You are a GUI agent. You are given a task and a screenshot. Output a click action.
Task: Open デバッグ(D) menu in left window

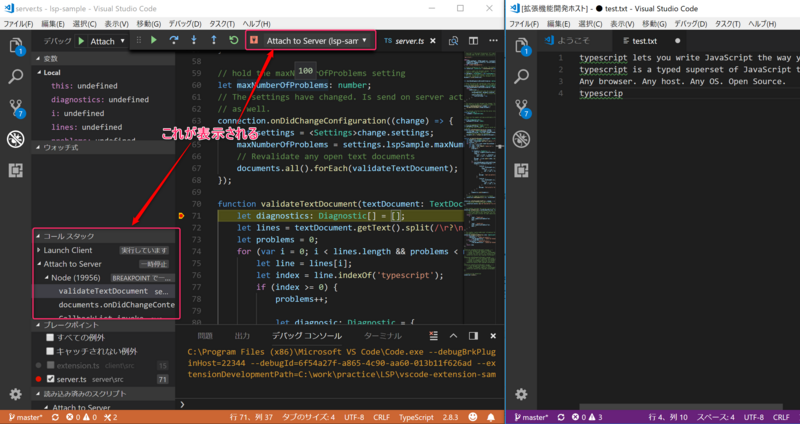pyautogui.click(x=185, y=24)
